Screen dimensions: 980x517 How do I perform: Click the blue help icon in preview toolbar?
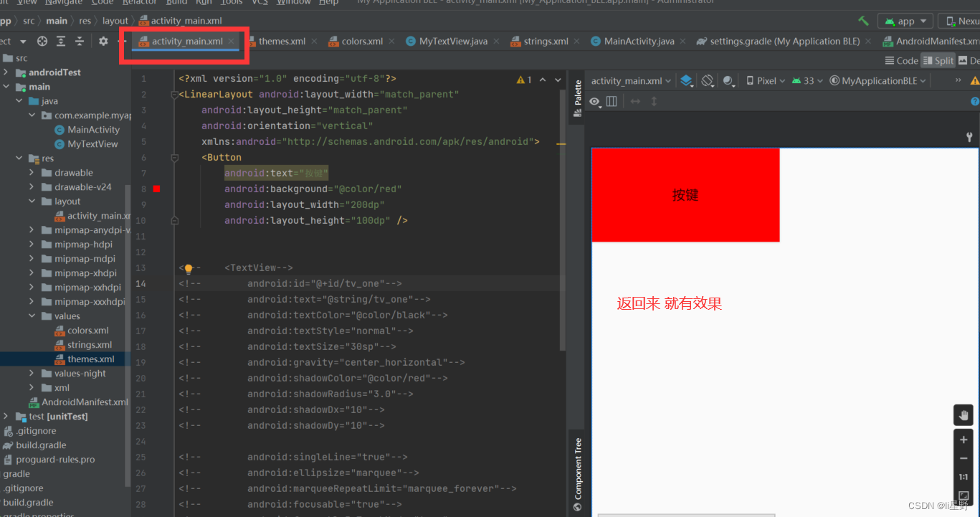point(975,102)
